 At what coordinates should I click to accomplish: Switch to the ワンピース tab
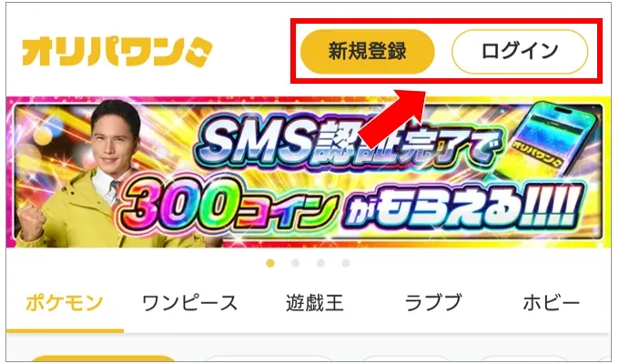[190, 303]
